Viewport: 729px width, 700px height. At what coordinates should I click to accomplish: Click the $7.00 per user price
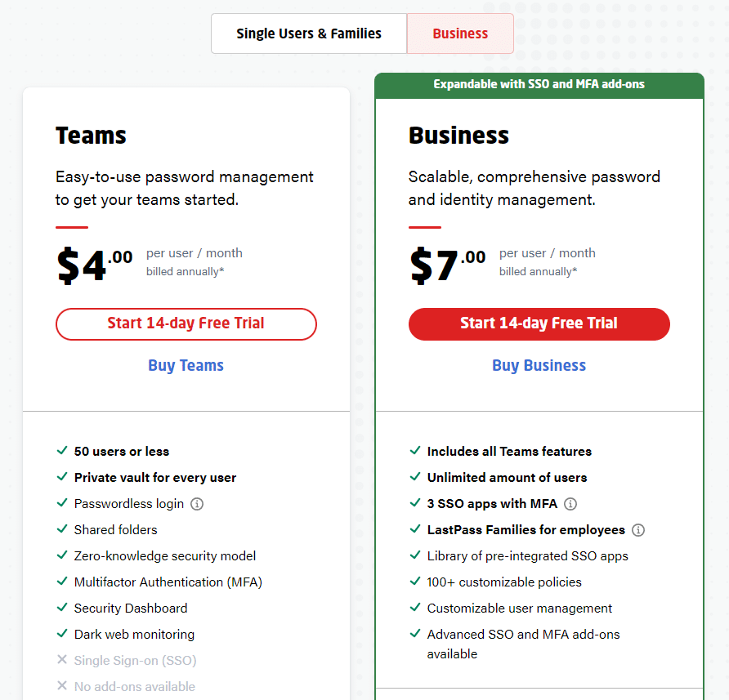(x=447, y=264)
